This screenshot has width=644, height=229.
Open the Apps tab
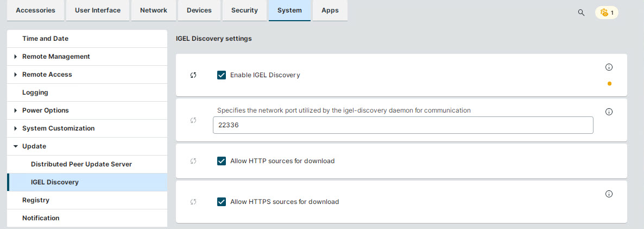[330, 10]
